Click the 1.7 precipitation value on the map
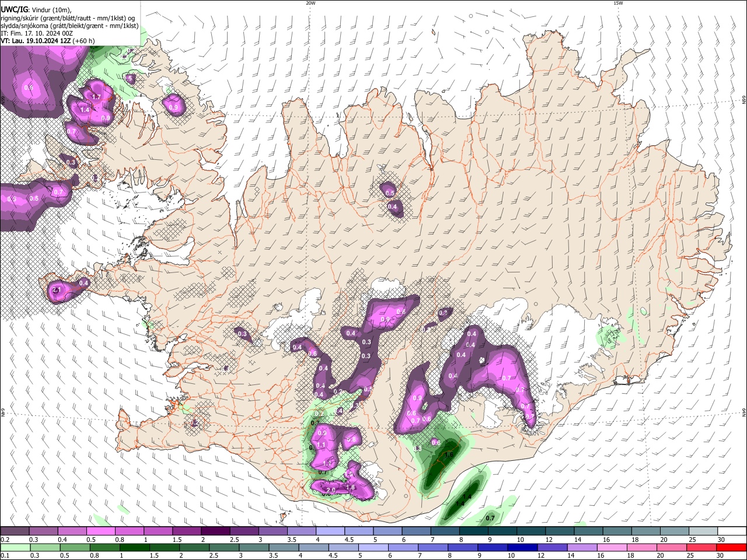Image resolution: width=747 pixels, height=560 pixels. pos(97,97)
